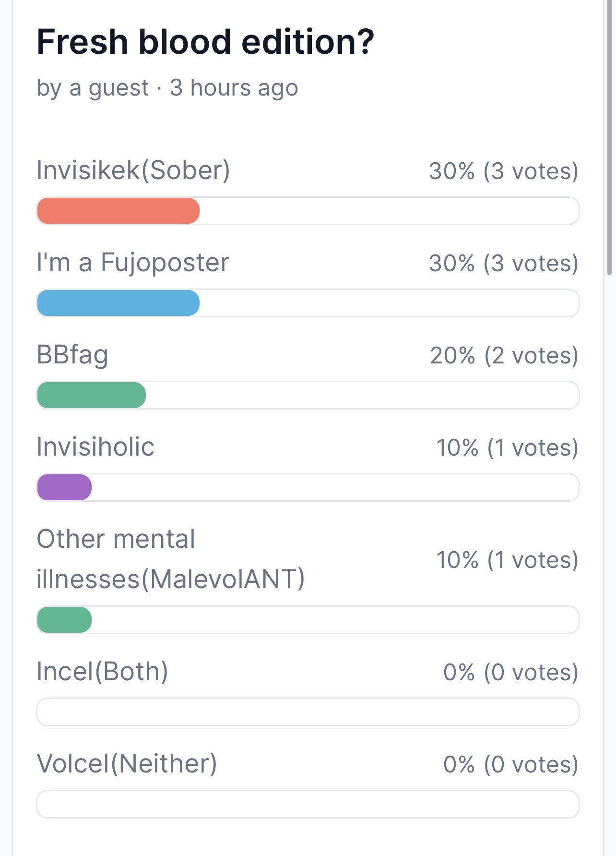Viewport: 616px width, 856px height.
Task: Select the "I'm a Fujoposter" option label
Action: (133, 263)
